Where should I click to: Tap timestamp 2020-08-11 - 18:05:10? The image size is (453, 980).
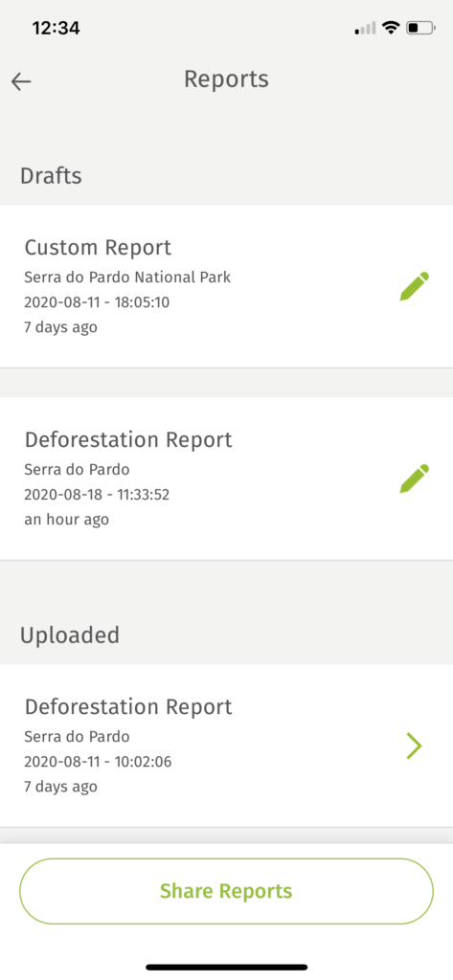[97, 302]
